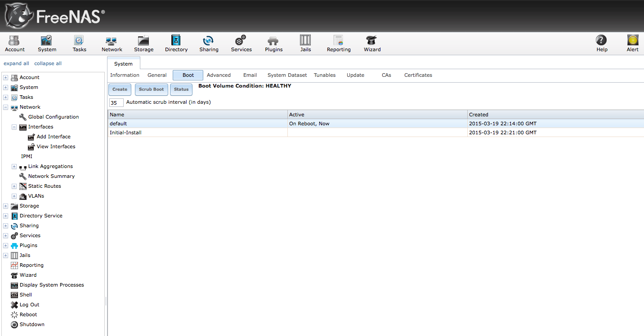Click the Create boot environment button
644x336 pixels.
click(120, 89)
